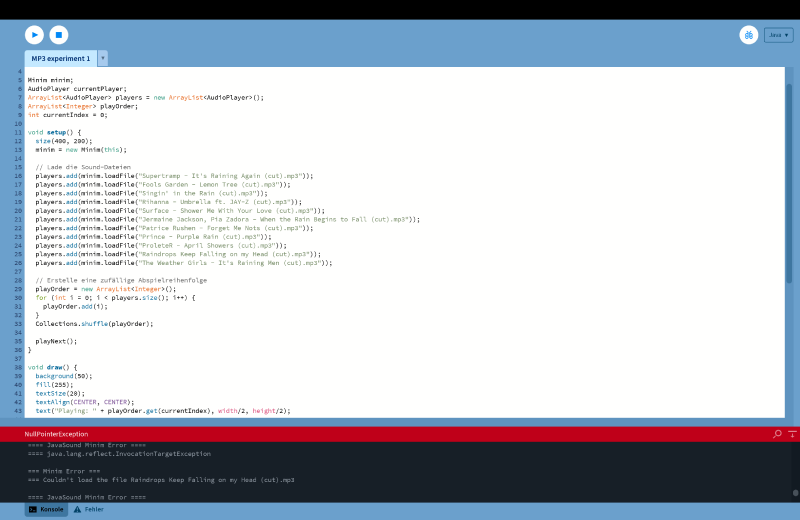
Task: Run the sketch with the play button
Action: click(35, 35)
